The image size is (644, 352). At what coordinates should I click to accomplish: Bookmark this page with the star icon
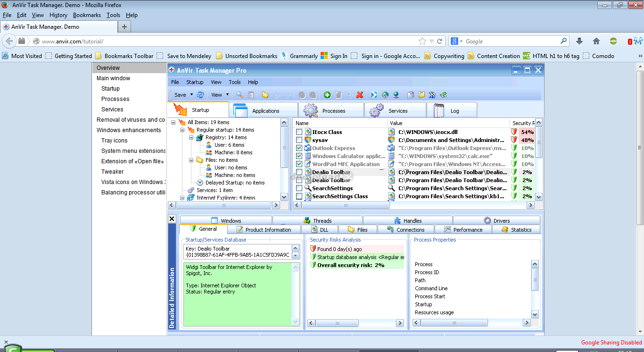pos(422,42)
